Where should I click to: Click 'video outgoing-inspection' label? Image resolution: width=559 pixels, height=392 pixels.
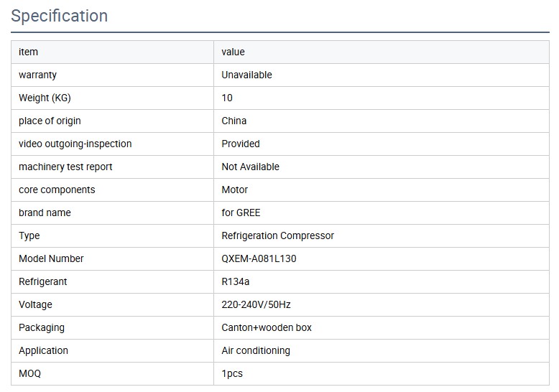coord(75,144)
